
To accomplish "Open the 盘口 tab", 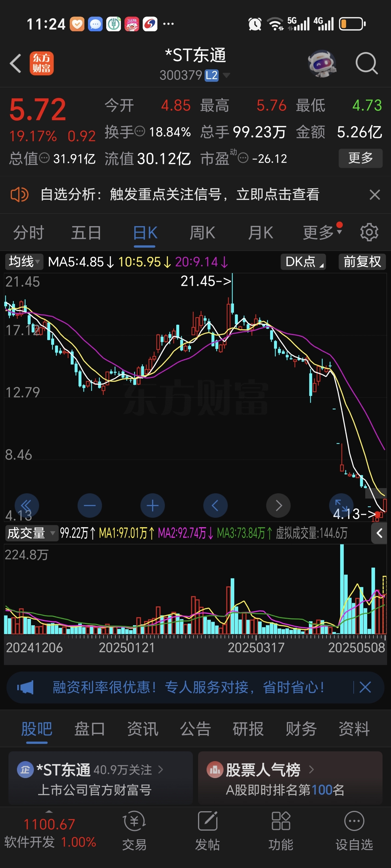I will click(x=90, y=729).
